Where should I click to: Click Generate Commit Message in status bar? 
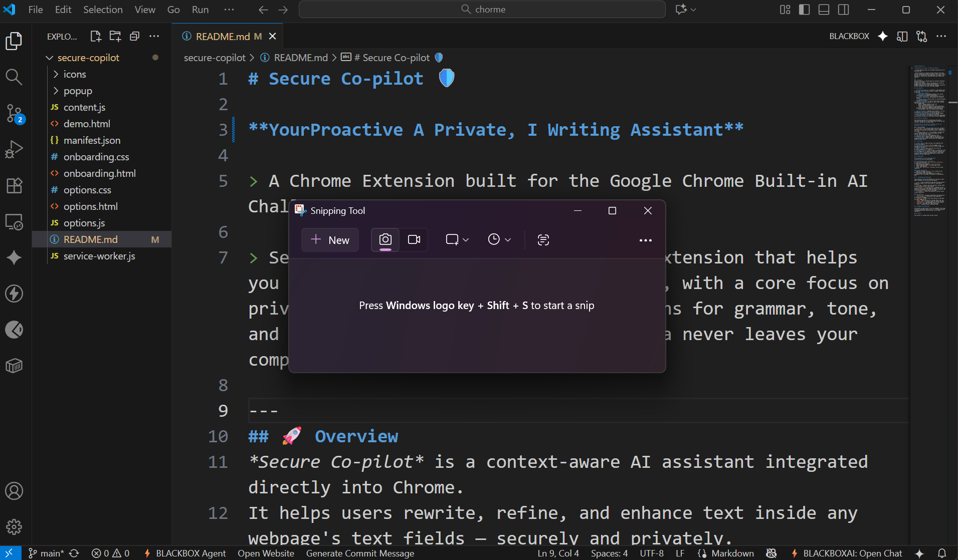point(360,553)
